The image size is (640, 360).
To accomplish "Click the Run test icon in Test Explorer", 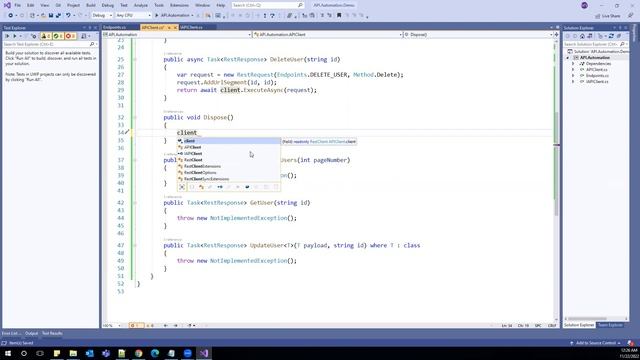I will click(15, 36).
